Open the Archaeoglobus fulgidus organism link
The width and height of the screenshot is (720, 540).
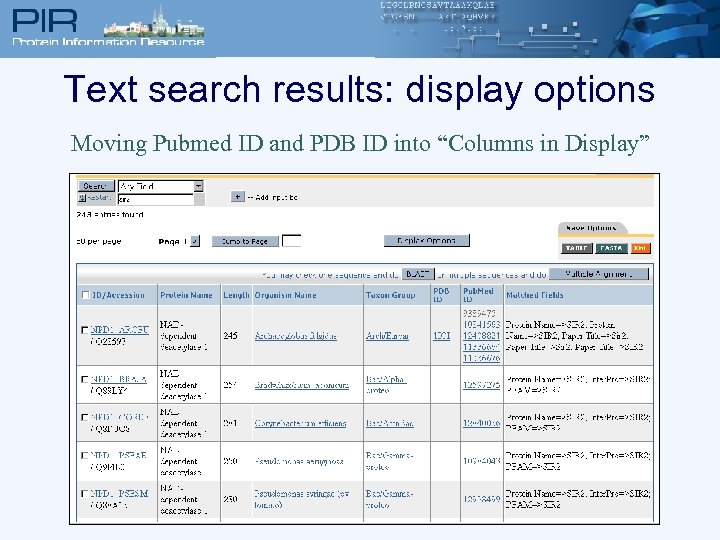click(x=296, y=336)
